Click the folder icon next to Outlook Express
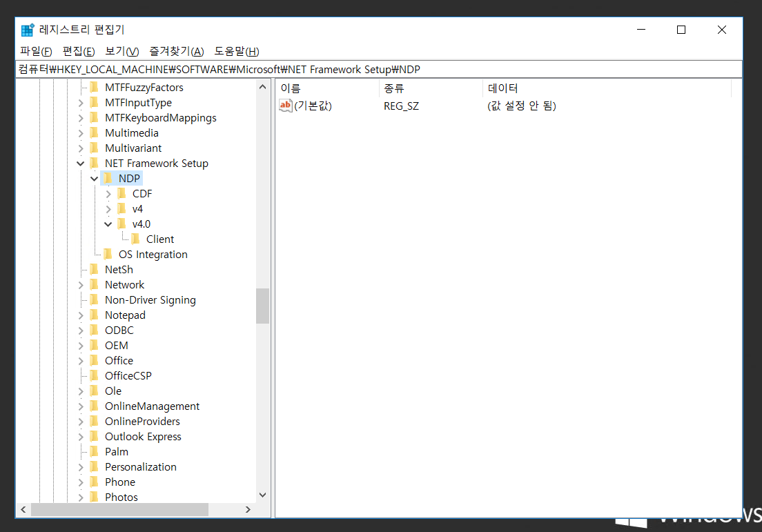The height and width of the screenshot is (532, 762). (95, 436)
